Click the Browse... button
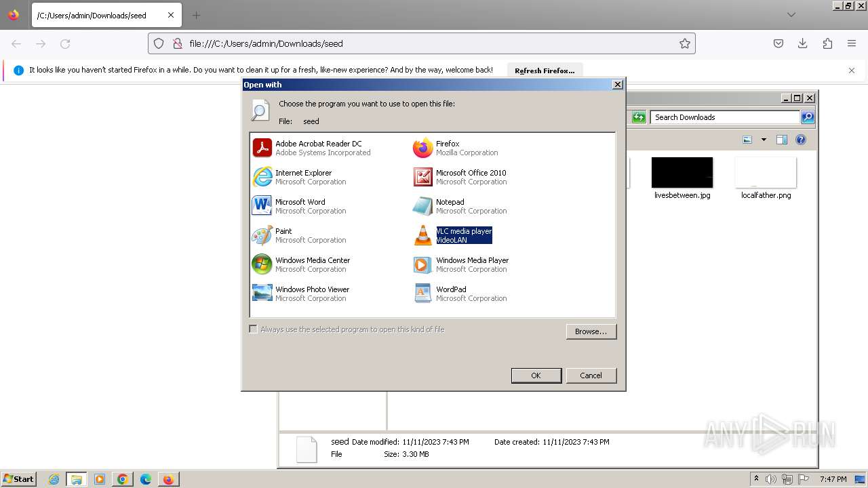Viewport: 868px width, 488px height. [x=591, y=331]
